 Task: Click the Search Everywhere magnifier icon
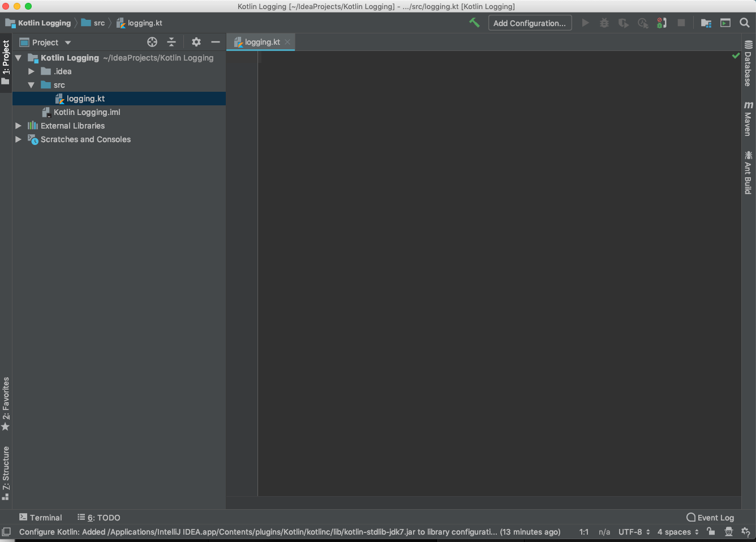tap(745, 23)
